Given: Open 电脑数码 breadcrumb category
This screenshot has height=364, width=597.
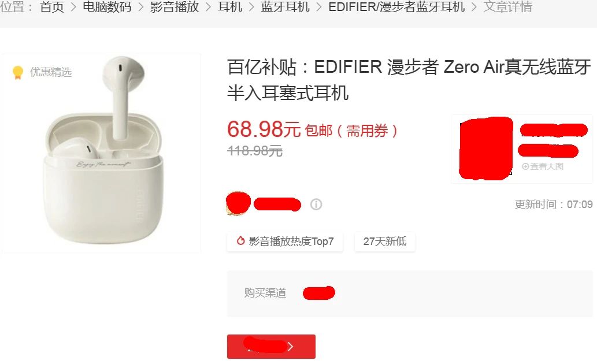Looking at the screenshot, I should click(107, 6).
